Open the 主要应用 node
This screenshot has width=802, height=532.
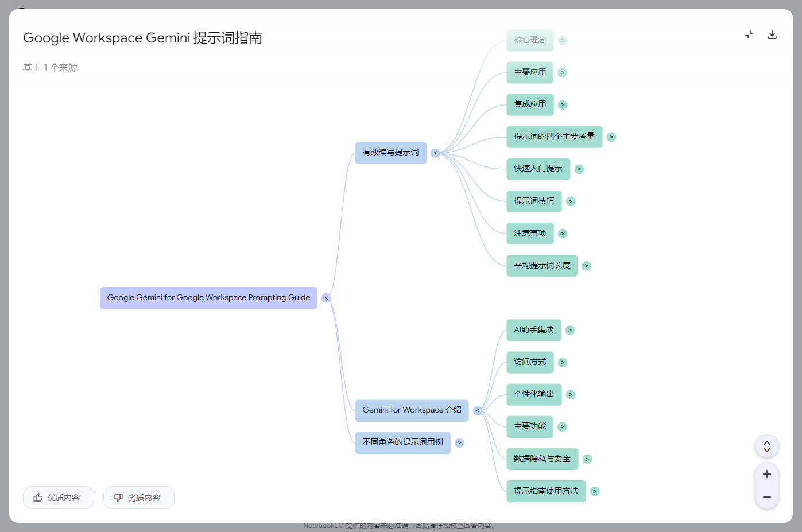[530, 72]
